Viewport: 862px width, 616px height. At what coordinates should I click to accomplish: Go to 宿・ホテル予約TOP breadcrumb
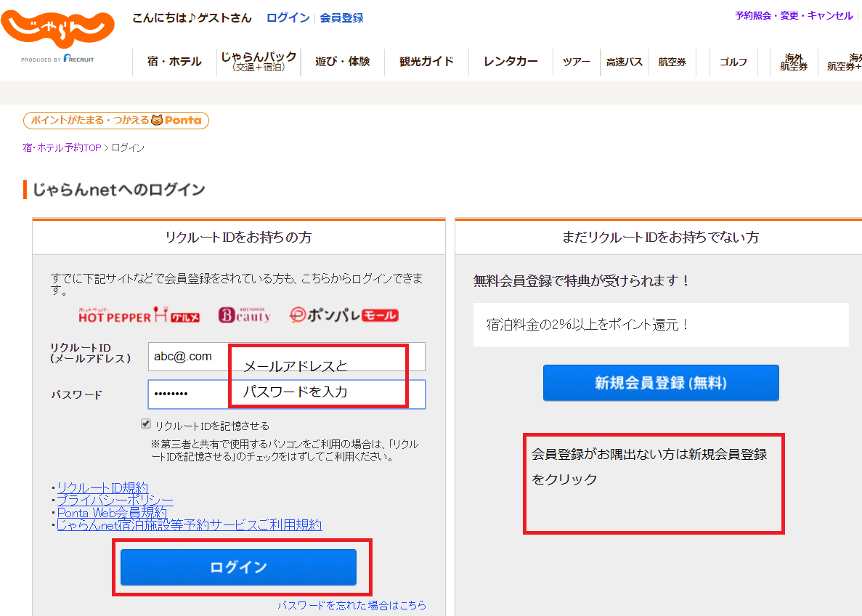pos(62,147)
